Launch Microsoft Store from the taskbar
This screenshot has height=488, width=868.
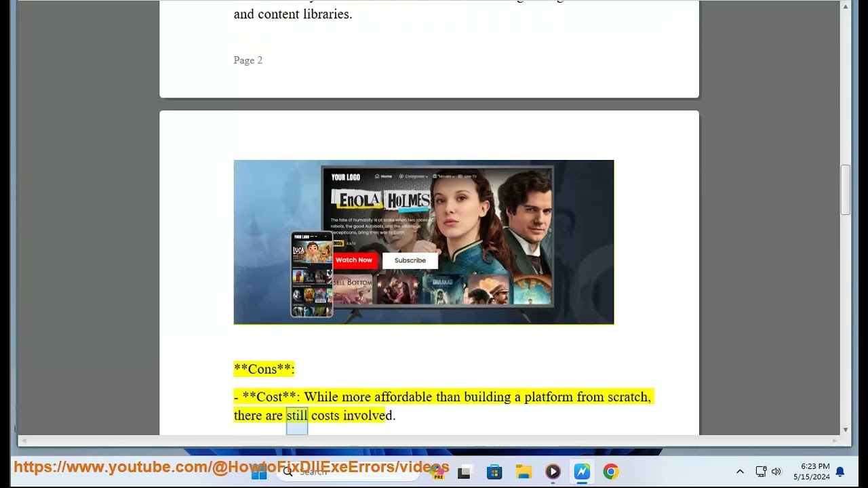click(494, 472)
